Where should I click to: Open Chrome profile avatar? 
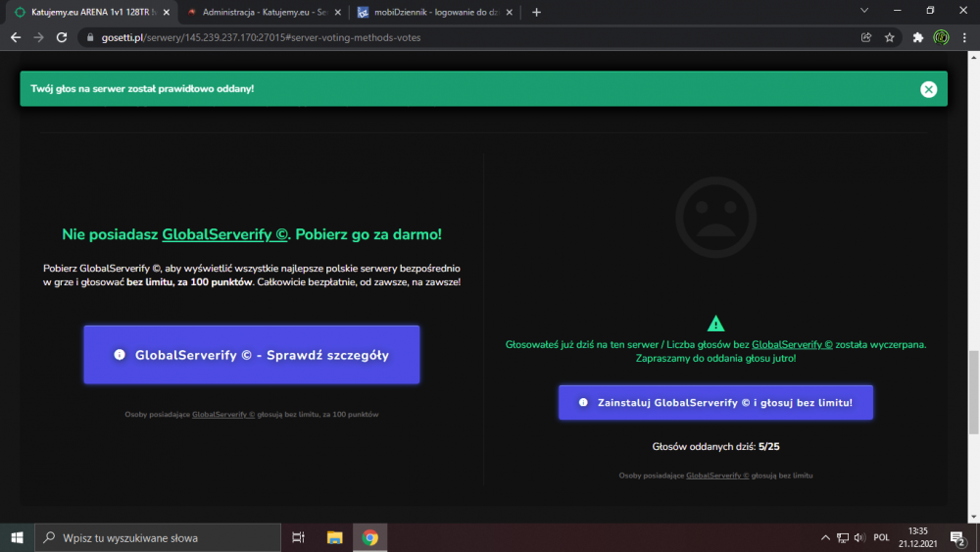click(x=941, y=37)
